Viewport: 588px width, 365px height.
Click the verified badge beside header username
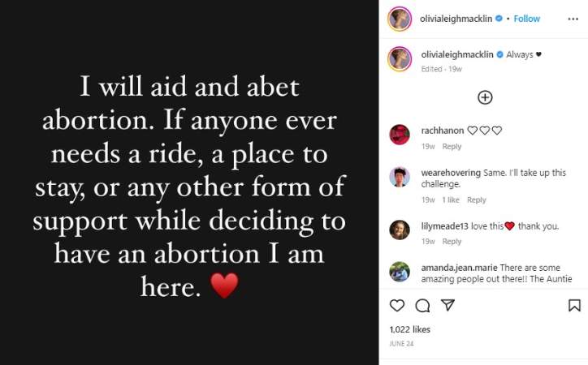(x=499, y=19)
